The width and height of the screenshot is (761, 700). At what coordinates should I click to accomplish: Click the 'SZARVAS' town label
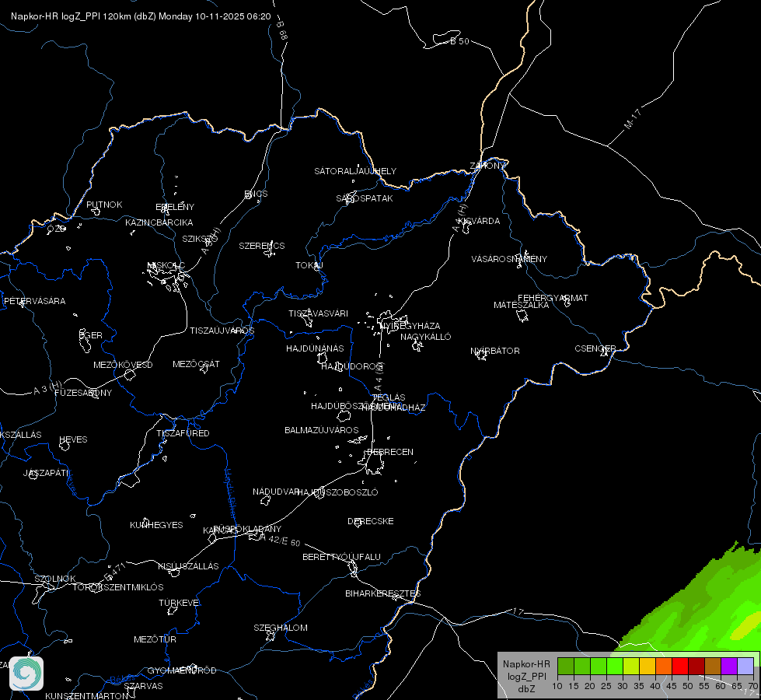[x=143, y=686]
